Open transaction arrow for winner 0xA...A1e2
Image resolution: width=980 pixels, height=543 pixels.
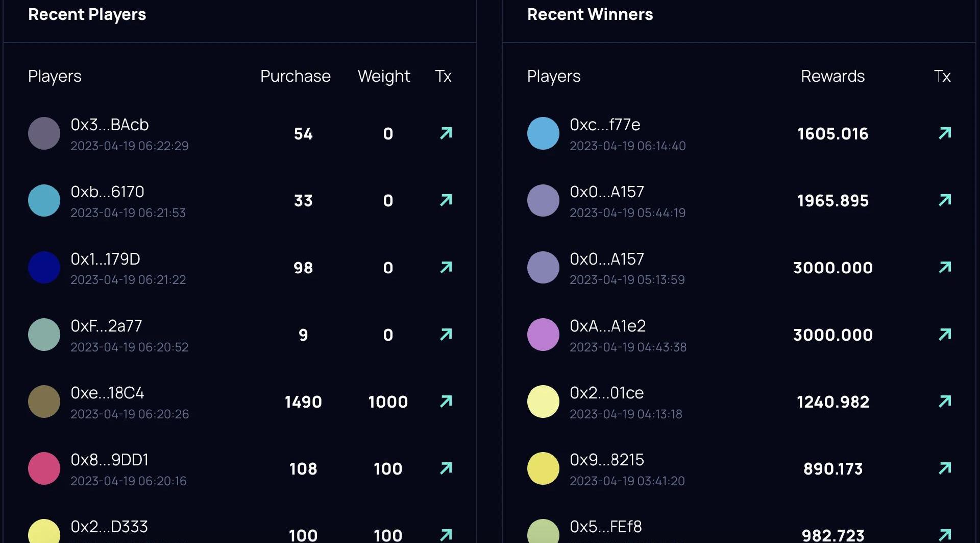tap(945, 335)
